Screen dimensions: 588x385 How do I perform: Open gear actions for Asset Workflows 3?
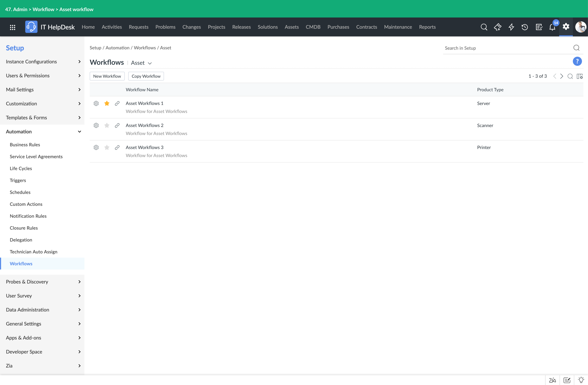click(x=96, y=148)
